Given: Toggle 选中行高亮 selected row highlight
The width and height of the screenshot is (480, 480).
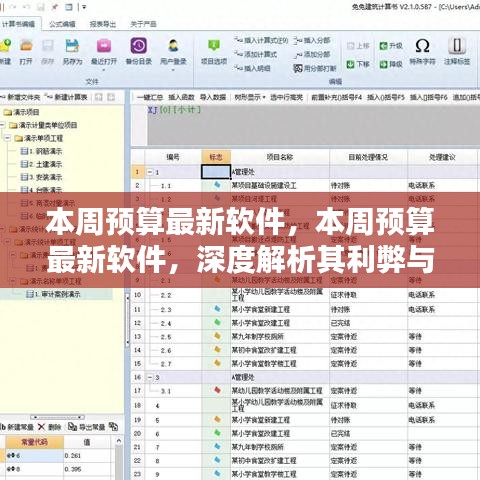Looking at the screenshot, I should 286,97.
